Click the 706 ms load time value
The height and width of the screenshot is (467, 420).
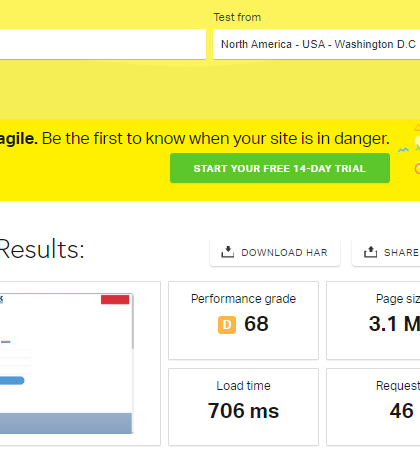tap(243, 411)
